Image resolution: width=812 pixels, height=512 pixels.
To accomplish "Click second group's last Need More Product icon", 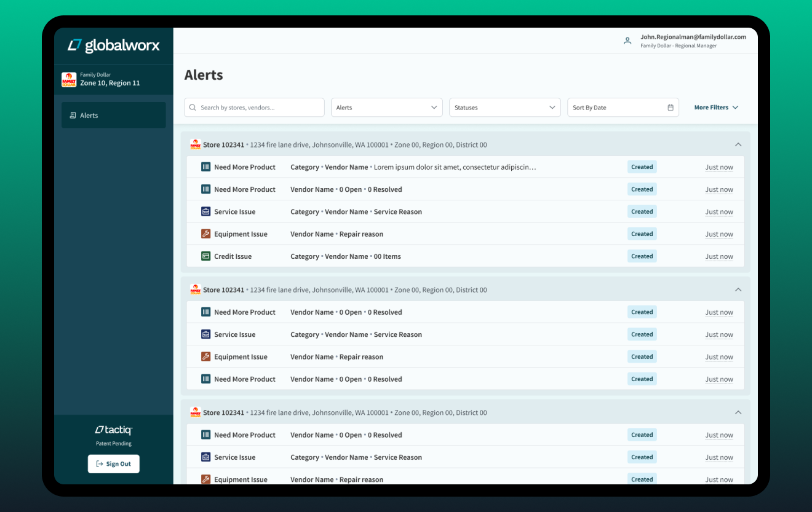I will 206,379.
